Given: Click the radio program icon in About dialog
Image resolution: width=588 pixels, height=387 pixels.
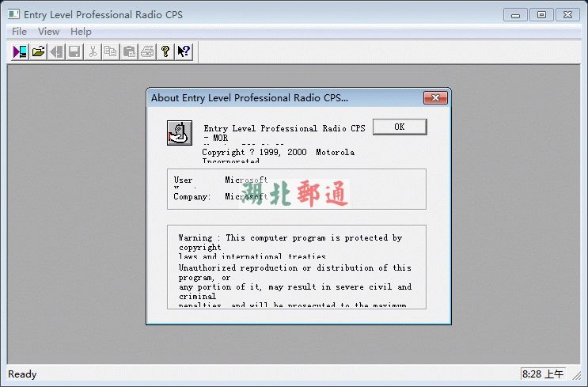Looking at the screenshot, I should click(180, 133).
